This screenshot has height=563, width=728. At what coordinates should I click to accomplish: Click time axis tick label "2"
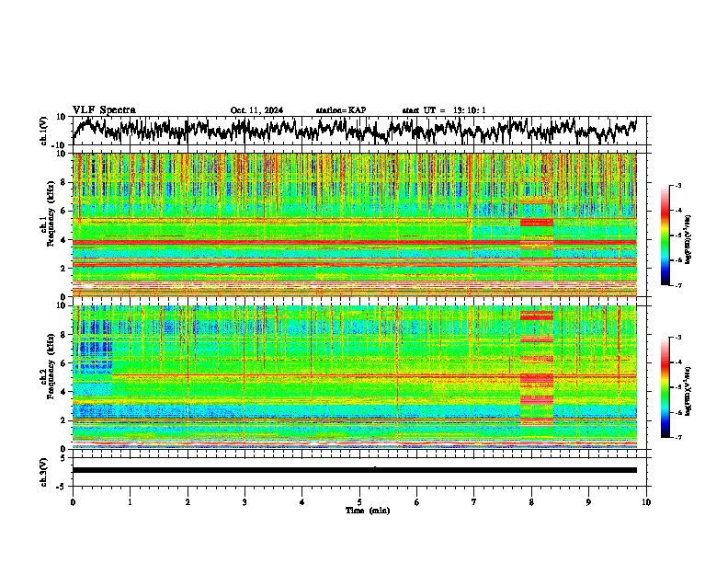(188, 502)
